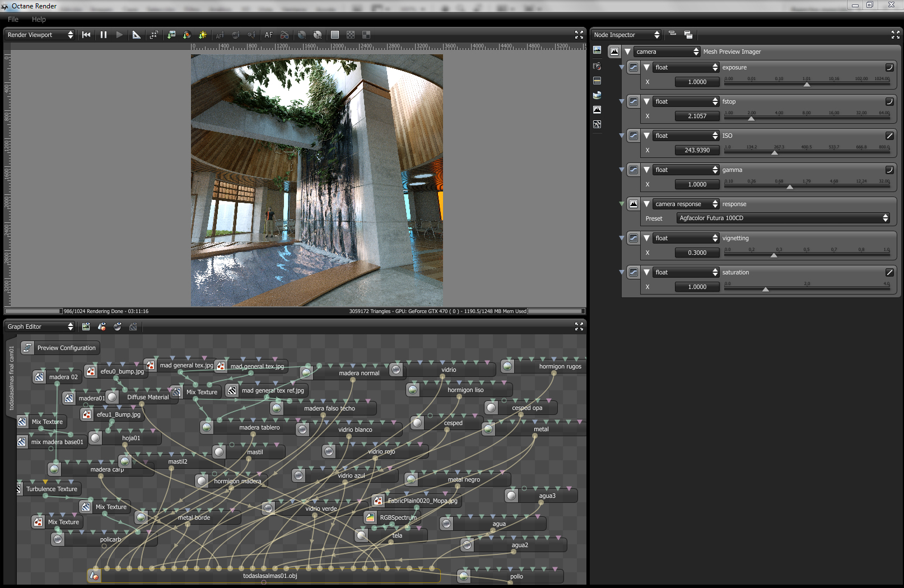Image resolution: width=904 pixels, height=588 pixels.
Task: Click the histogram imager icon in inspector sidebar
Action: point(597,110)
